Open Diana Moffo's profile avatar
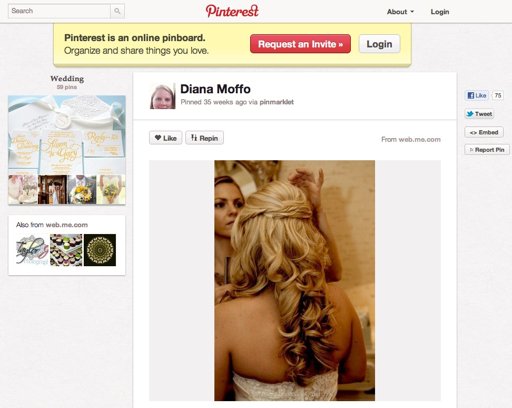512x408 pixels. tap(163, 96)
